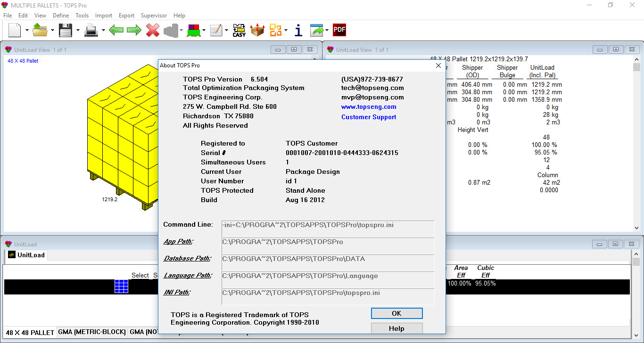Open the Export menu

pyautogui.click(x=126, y=16)
